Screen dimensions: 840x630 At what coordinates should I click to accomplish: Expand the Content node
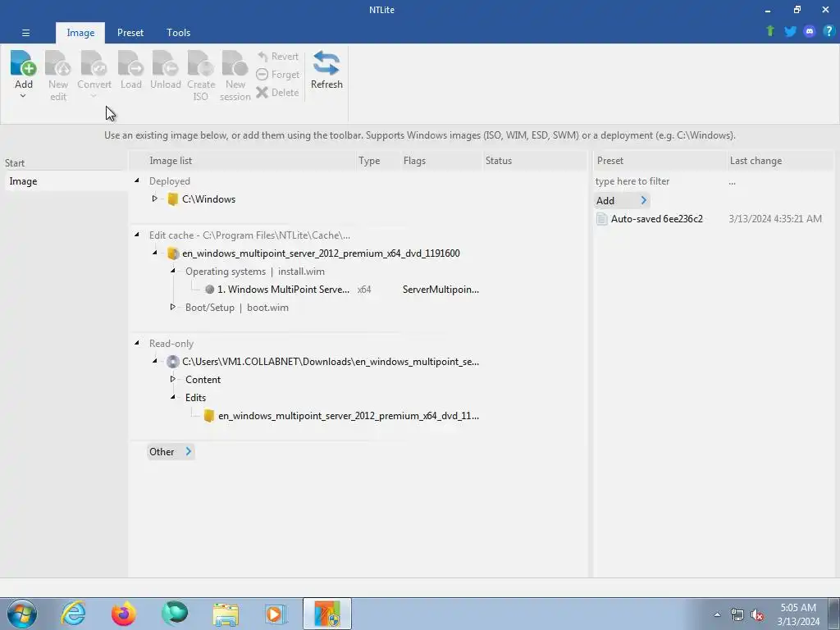click(172, 379)
